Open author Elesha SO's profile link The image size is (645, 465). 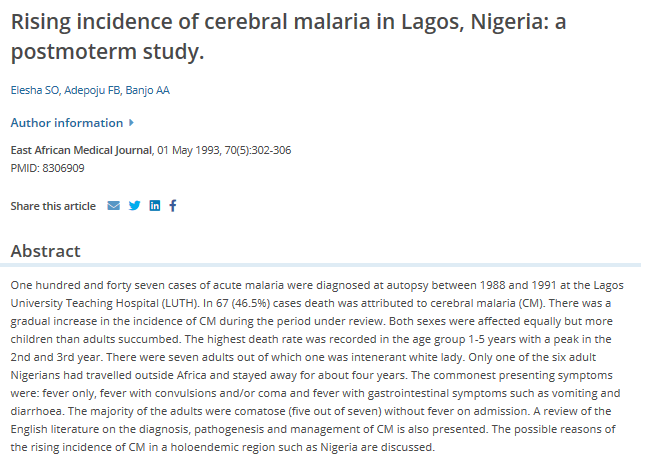(35, 90)
